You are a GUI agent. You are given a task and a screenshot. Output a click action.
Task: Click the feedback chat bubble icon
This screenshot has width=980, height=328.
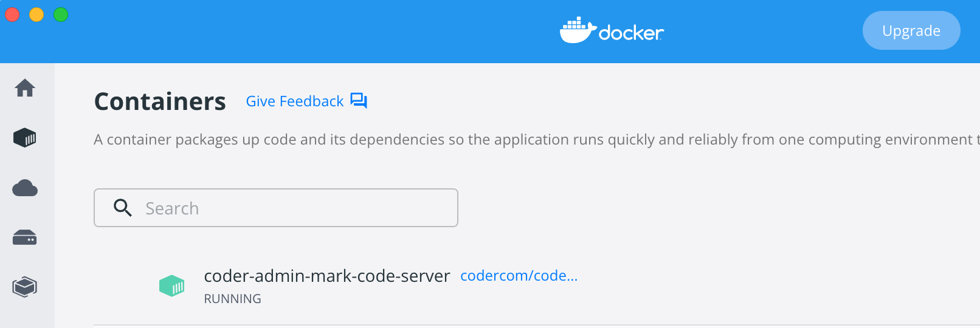point(359,101)
